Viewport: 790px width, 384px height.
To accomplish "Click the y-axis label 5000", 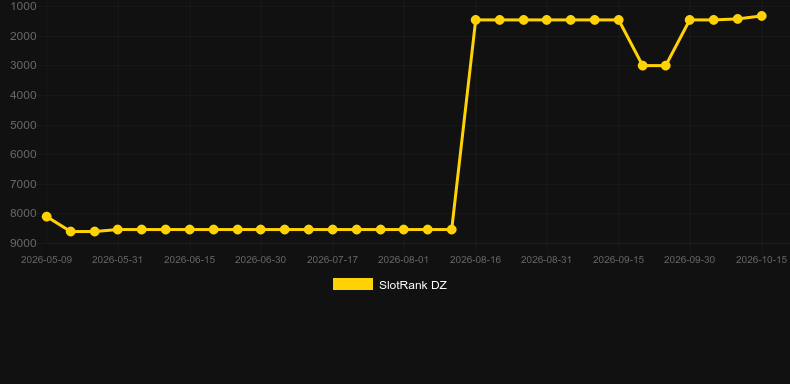I will (23, 125).
